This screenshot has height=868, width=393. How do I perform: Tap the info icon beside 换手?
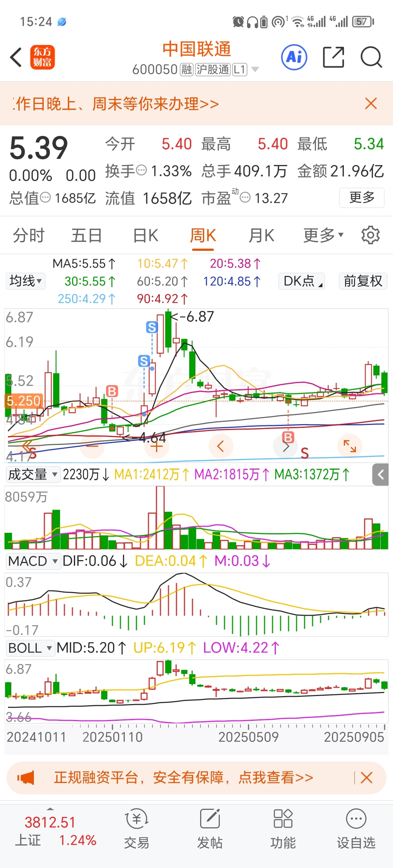point(141,170)
